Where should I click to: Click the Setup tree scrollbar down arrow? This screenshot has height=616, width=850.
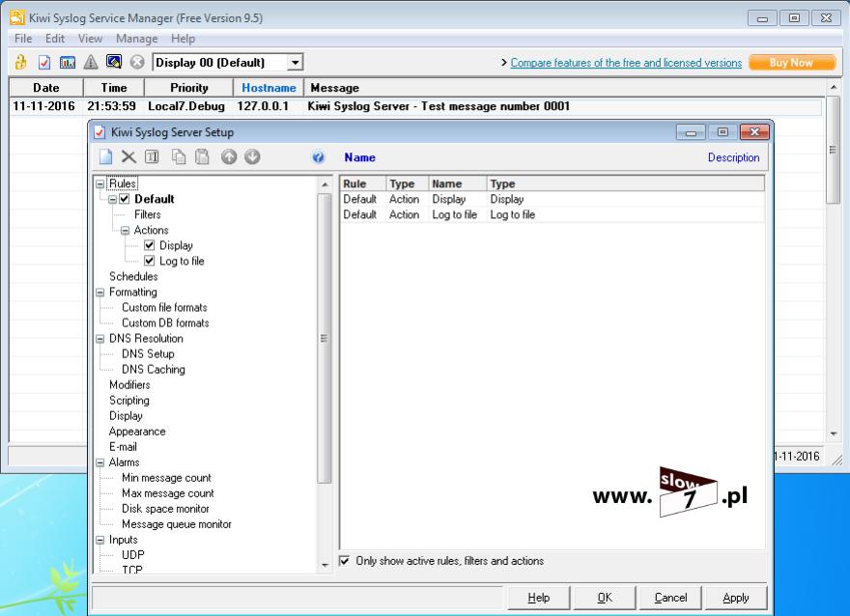pyautogui.click(x=325, y=565)
